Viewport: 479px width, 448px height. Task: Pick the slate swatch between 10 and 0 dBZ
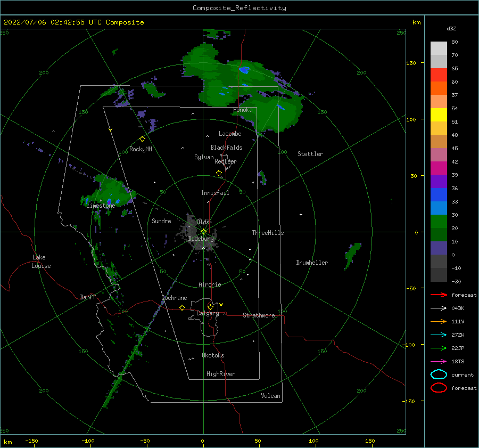(439, 248)
